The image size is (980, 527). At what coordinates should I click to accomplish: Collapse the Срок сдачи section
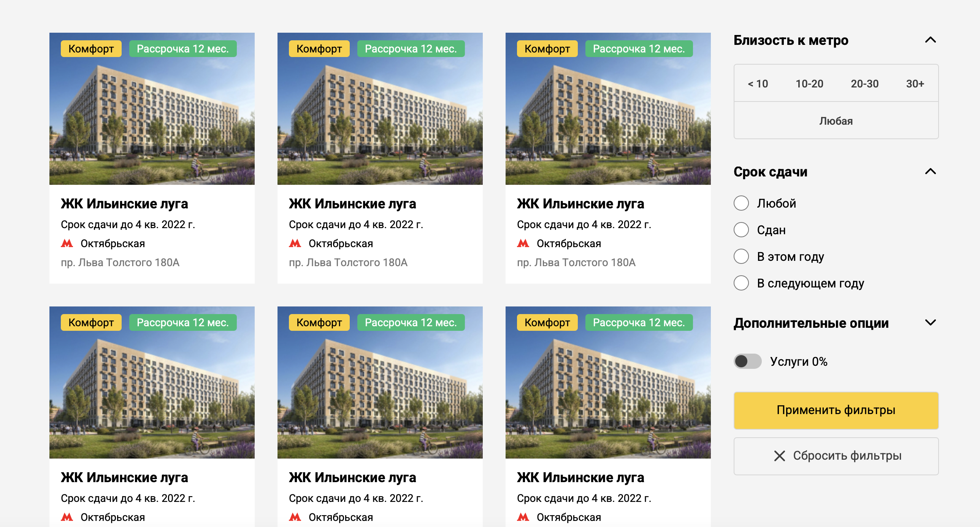[930, 171]
